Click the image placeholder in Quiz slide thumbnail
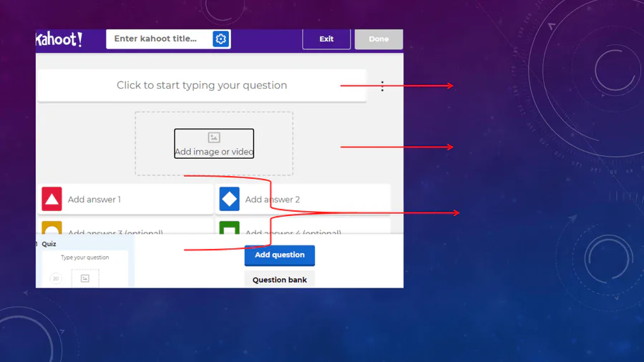 [x=84, y=278]
